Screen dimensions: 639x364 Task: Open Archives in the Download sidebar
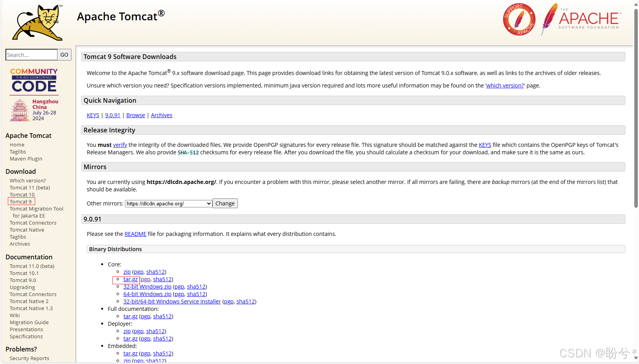[20, 244]
